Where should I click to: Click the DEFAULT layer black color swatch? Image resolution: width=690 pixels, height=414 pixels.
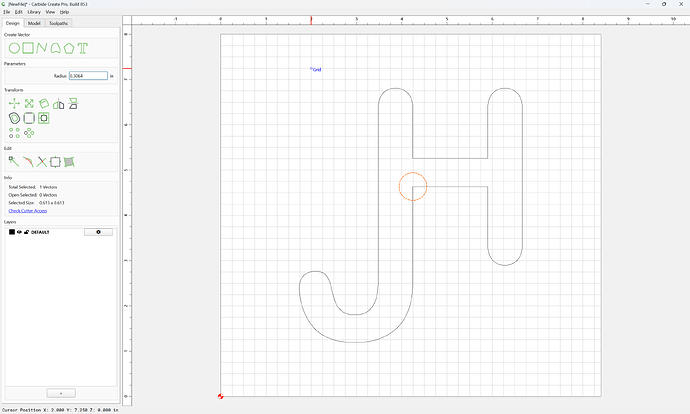(12, 232)
